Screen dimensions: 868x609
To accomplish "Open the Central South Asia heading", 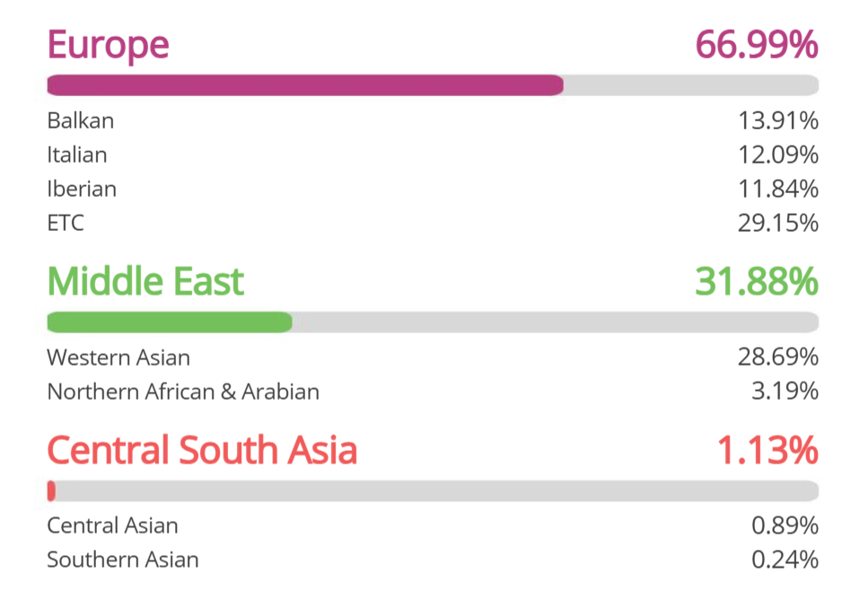I will 202,450.
